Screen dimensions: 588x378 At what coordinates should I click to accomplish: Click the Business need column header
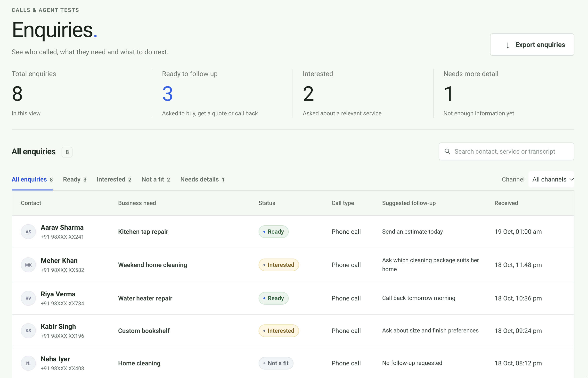click(x=137, y=203)
